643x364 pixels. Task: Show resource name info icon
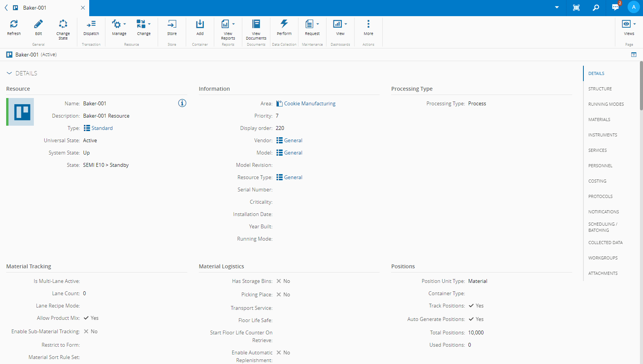point(182,103)
